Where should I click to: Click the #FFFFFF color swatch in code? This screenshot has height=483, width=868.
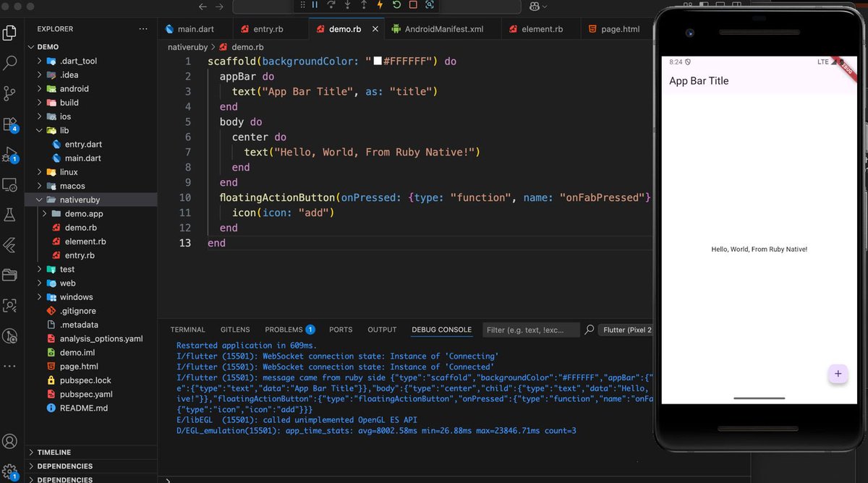tap(378, 61)
